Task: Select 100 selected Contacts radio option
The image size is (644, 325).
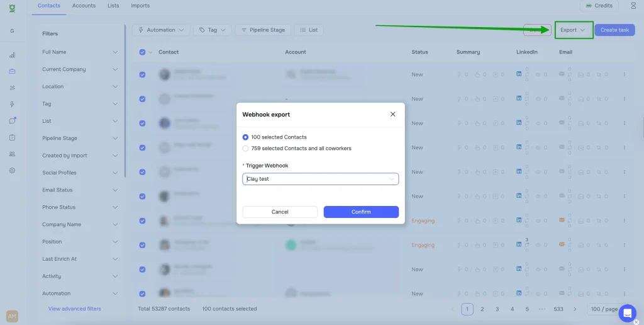Action: tap(245, 137)
